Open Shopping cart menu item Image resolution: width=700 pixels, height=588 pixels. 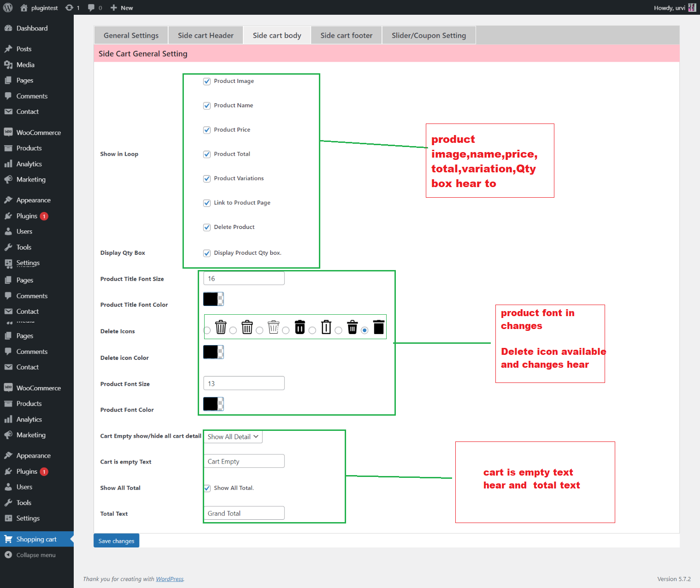click(36, 539)
